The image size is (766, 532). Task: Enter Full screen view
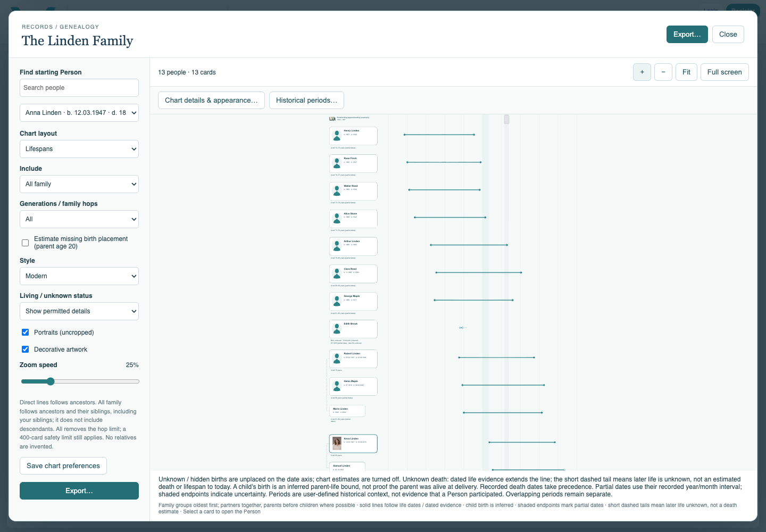725,72
